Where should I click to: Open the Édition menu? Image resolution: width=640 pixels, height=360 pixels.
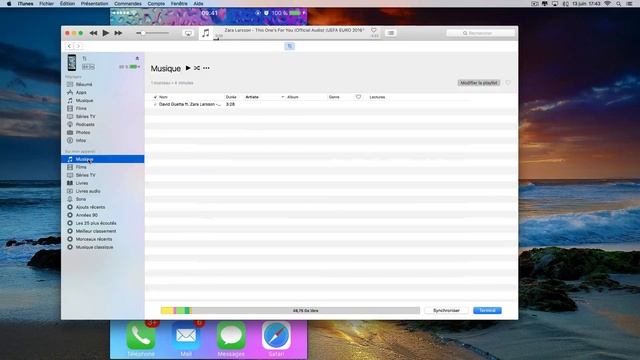click(67, 4)
